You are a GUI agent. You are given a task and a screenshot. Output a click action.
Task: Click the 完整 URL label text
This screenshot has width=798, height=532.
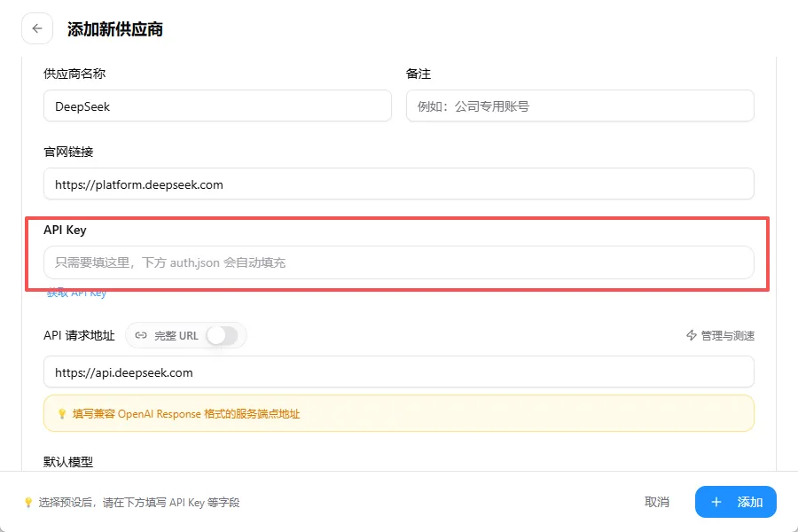[x=176, y=336]
